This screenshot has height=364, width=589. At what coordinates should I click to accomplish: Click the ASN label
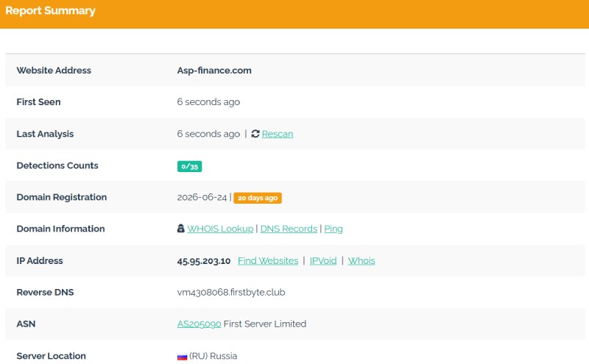pyautogui.click(x=26, y=324)
